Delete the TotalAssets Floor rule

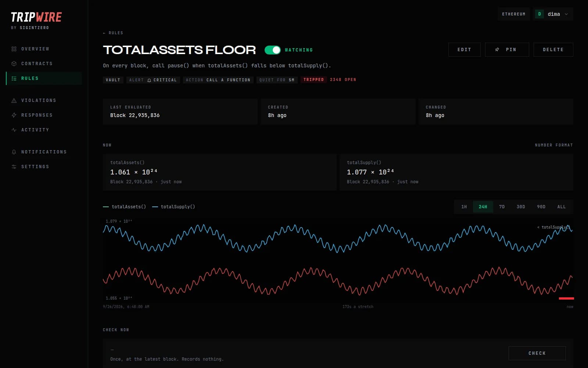[553, 50]
